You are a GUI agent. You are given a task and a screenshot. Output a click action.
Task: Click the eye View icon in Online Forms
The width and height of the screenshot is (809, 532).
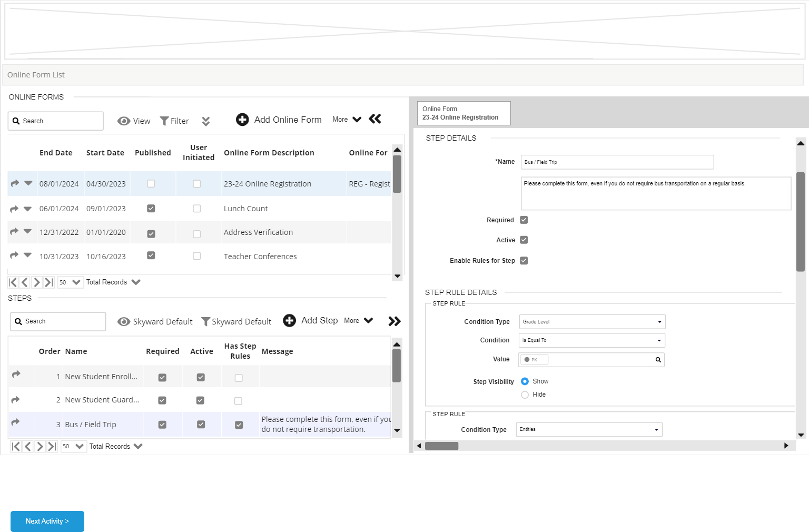124,121
